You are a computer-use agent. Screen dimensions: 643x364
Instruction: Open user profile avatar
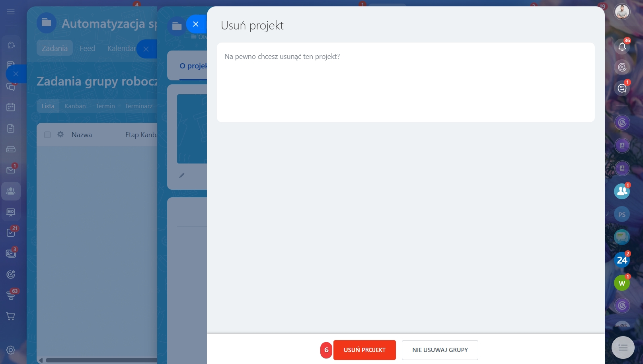622,12
